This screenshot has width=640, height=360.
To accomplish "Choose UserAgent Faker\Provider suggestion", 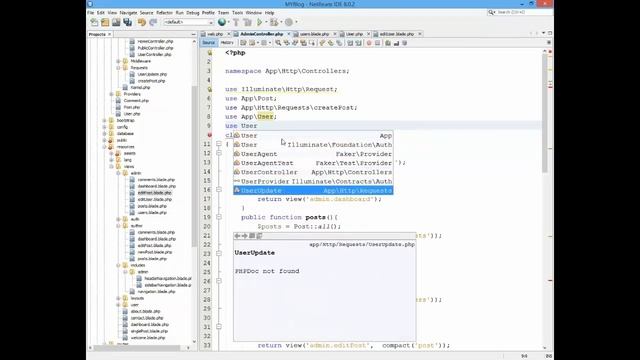I will 313,154.
